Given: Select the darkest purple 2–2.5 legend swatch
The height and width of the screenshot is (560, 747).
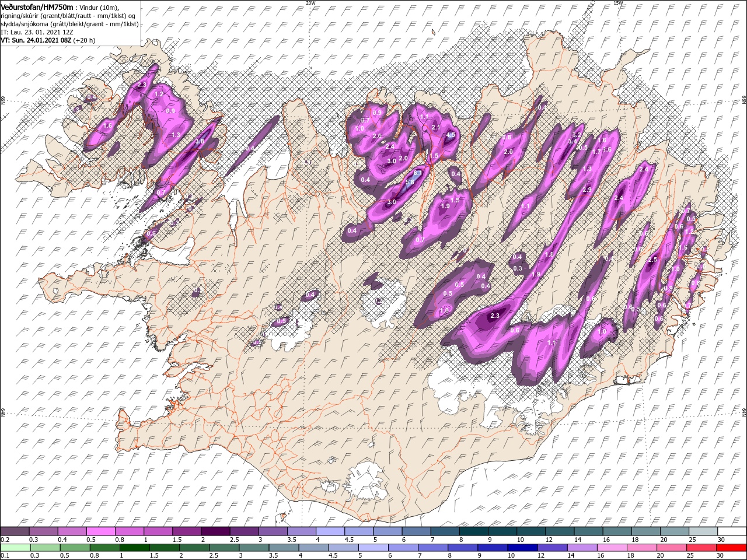Looking at the screenshot, I should pos(215,531).
